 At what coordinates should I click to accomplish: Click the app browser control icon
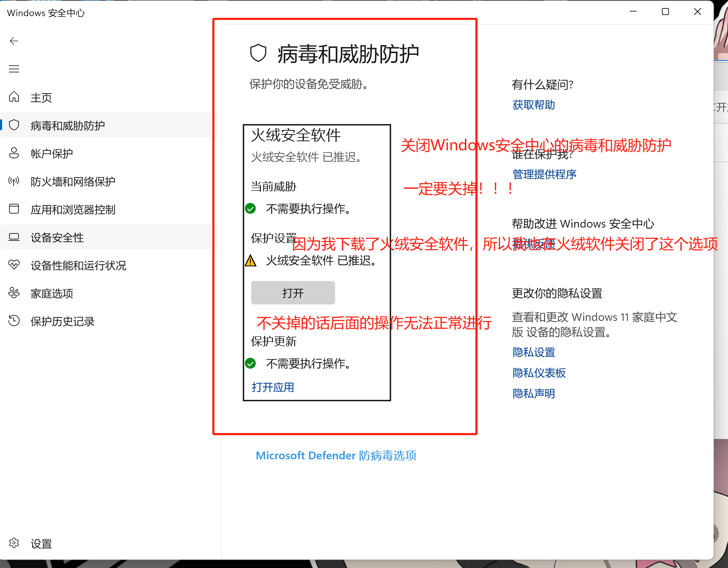tap(14, 209)
